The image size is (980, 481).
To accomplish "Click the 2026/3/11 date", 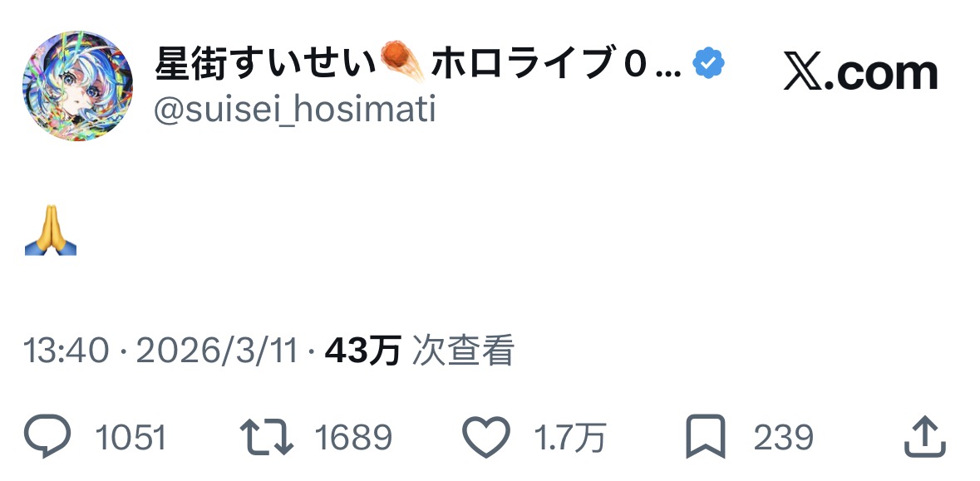I will pos(217,351).
